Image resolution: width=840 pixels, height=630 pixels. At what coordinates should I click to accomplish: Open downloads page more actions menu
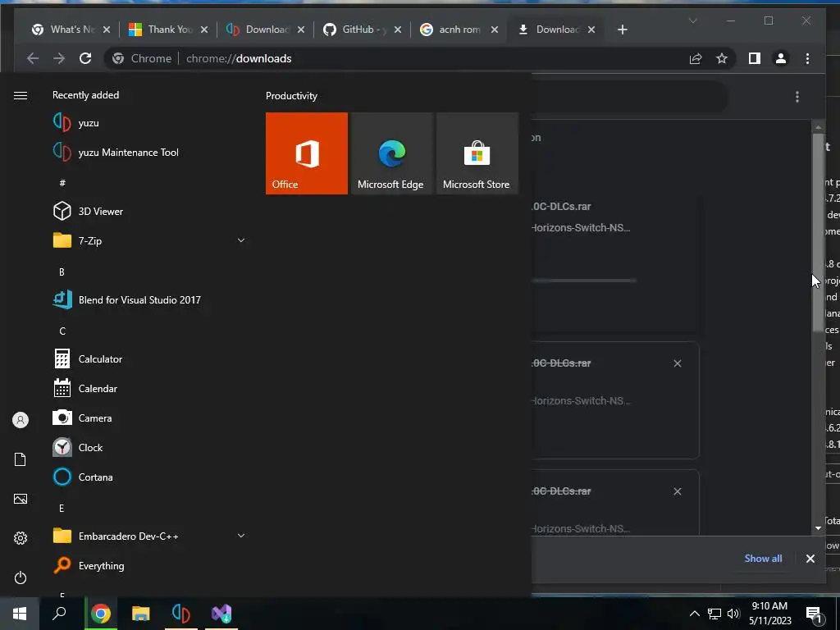(x=797, y=97)
